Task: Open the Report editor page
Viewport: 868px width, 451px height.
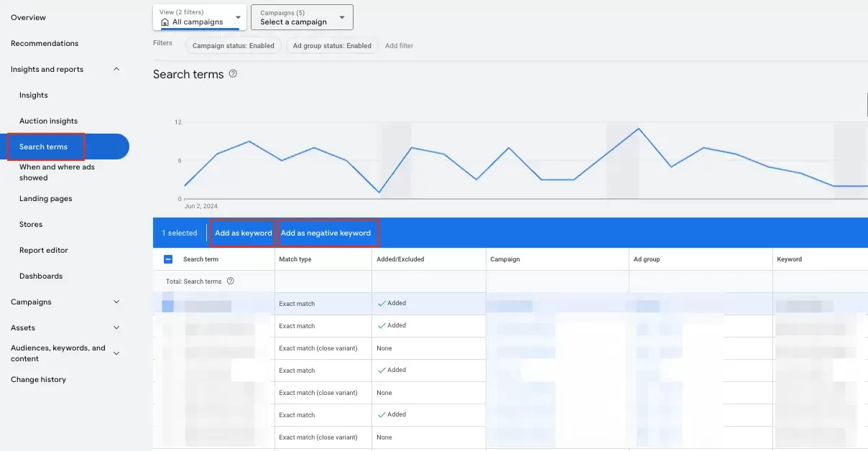Action: tap(43, 251)
